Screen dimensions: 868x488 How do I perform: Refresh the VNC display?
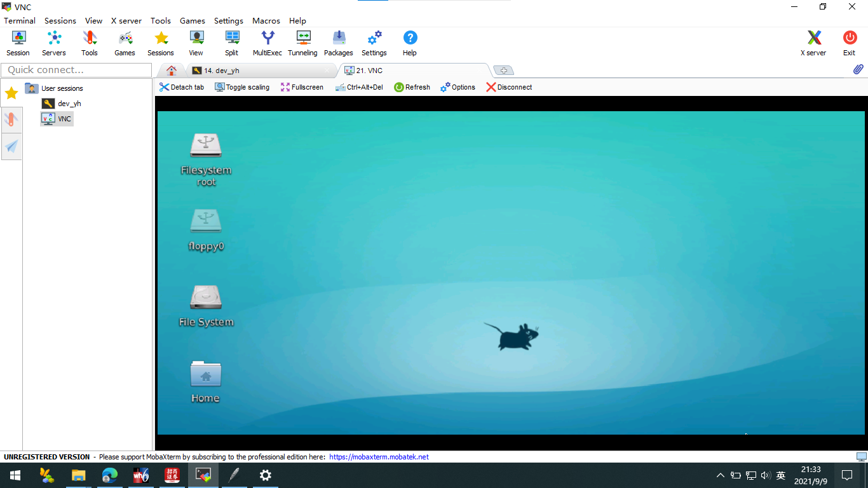tap(412, 87)
